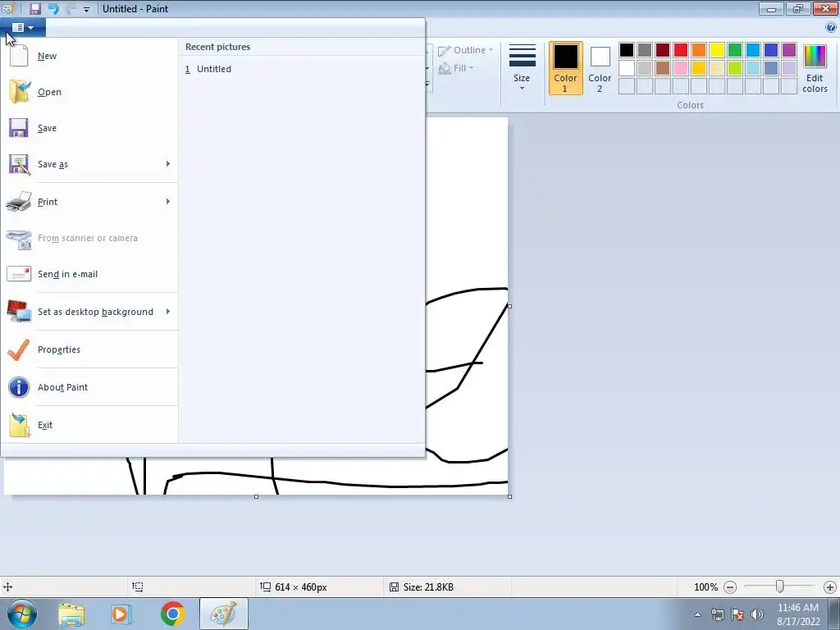840x630 pixels.
Task: Expand the Save as submenu arrow
Action: (x=167, y=163)
